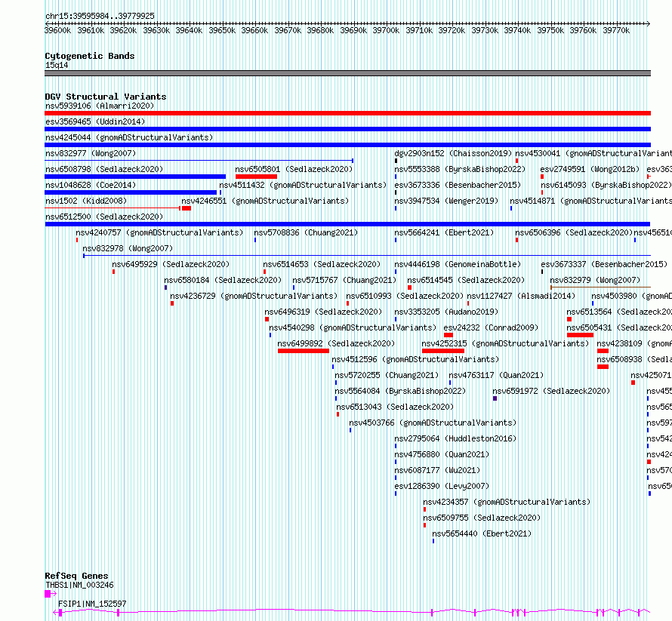This screenshot has height=621, width=672.
Task: Select nsv4756880 (Quan2021) label
Action: (x=442, y=454)
